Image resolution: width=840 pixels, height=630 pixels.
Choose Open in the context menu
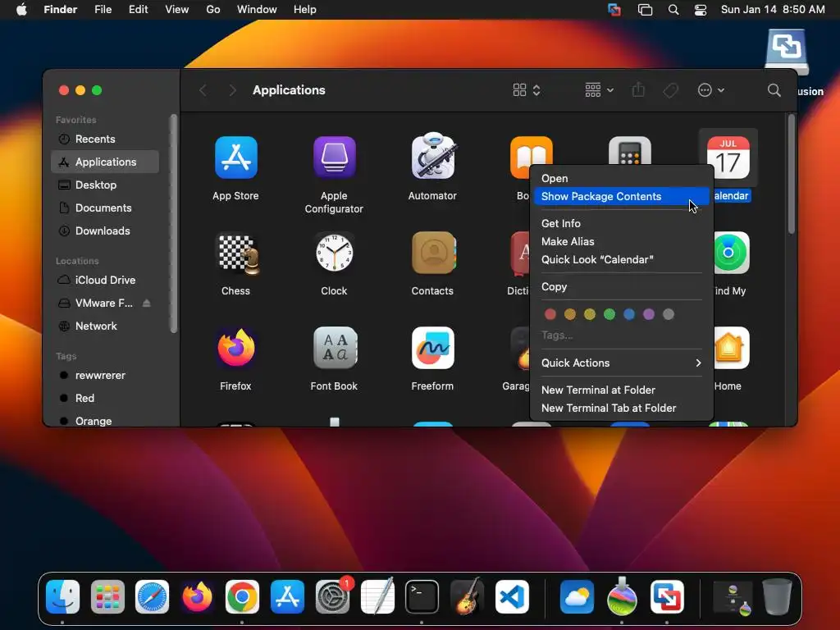(622, 178)
